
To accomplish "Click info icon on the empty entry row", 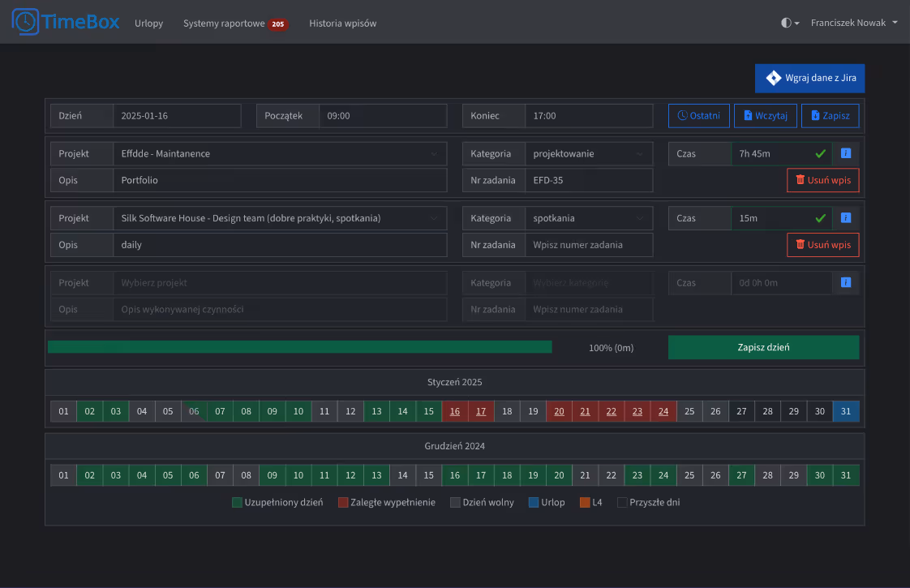I will tap(845, 283).
